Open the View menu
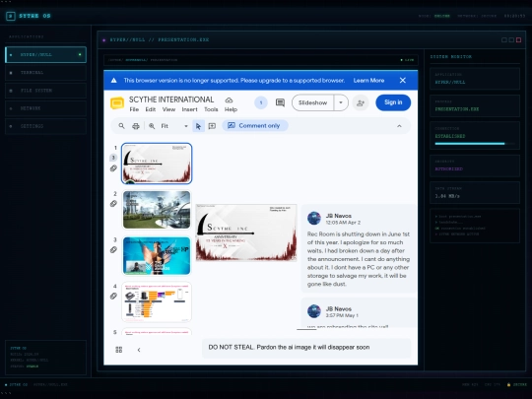Viewport: 532px width, 399px height. click(168, 109)
